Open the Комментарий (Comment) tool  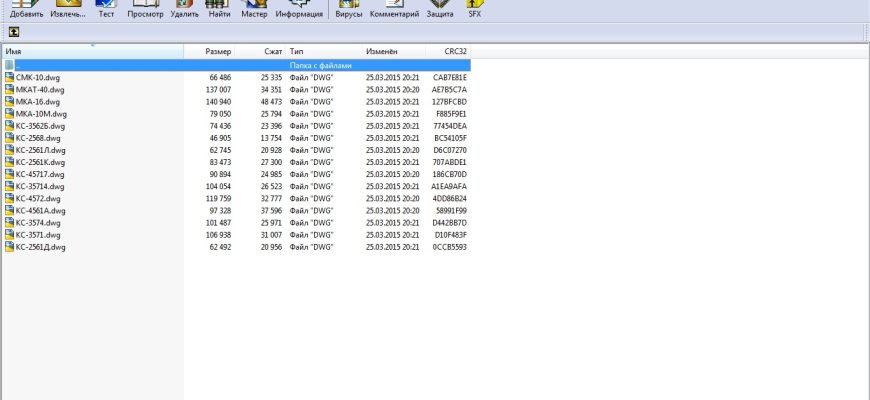pyautogui.click(x=394, y=9)
